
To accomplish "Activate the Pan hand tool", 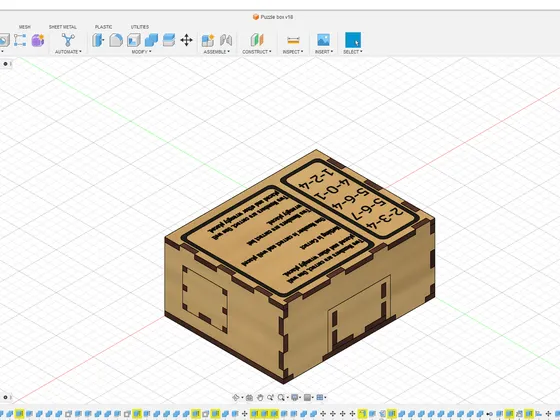I will click(x=260, y=398).
